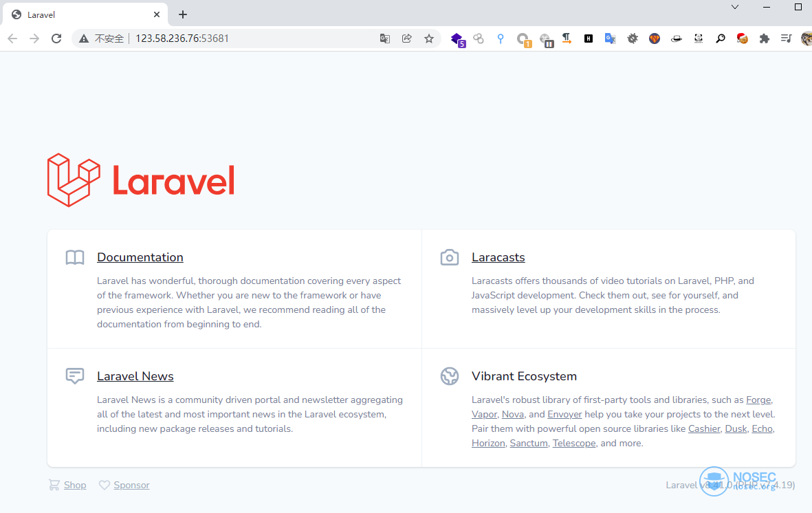
Task: Follow the Envoyer link
Action: [x=564, y=415]
